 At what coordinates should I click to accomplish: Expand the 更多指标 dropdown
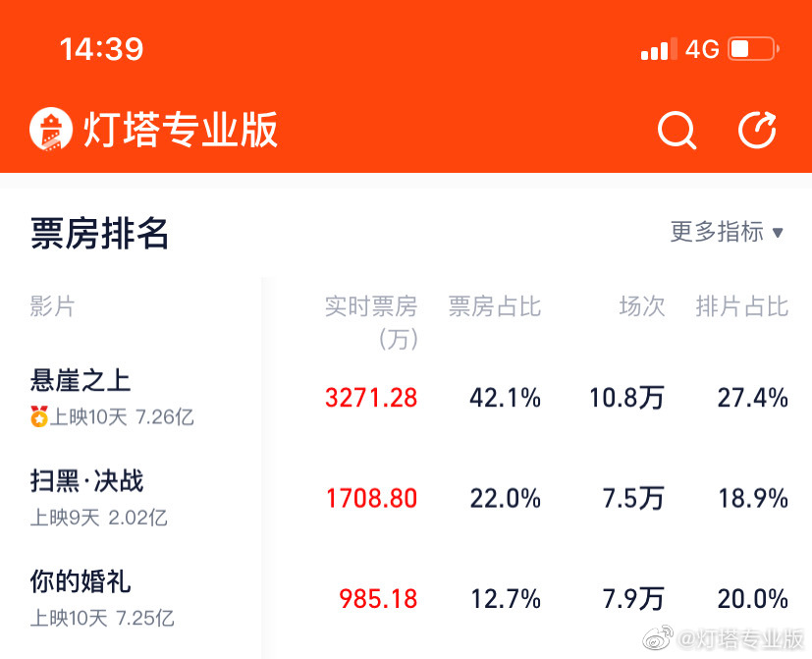(727, 232)
